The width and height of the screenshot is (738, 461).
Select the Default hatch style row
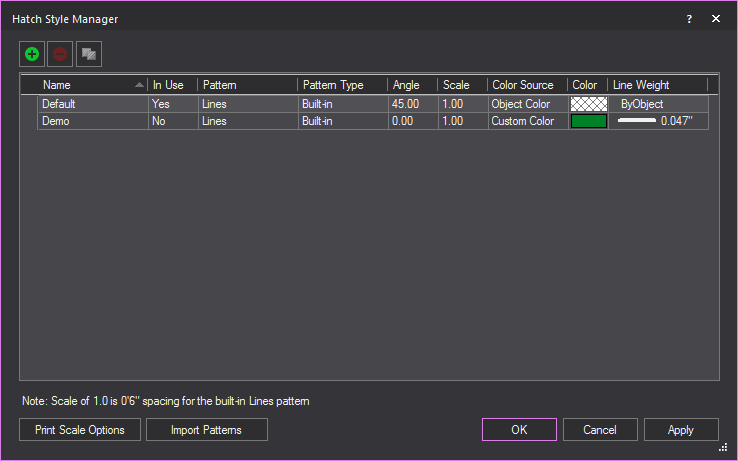pos(90,104)
